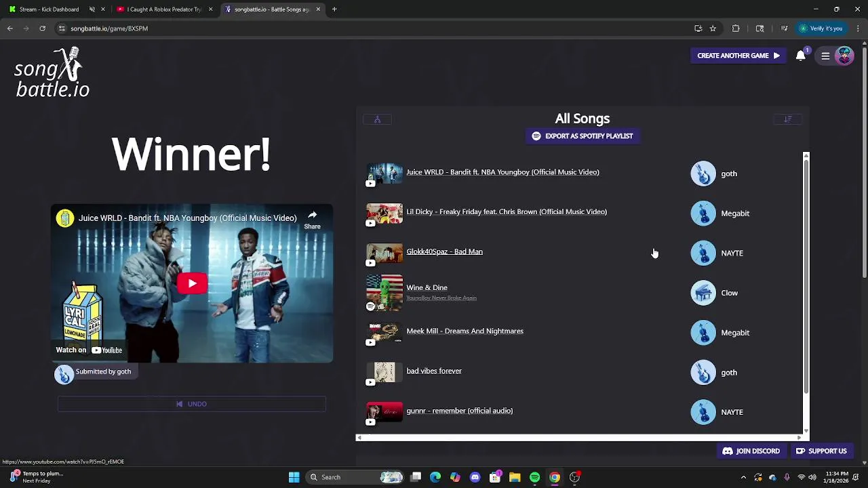Click the song list vertical scrollbar

(806, 277)
